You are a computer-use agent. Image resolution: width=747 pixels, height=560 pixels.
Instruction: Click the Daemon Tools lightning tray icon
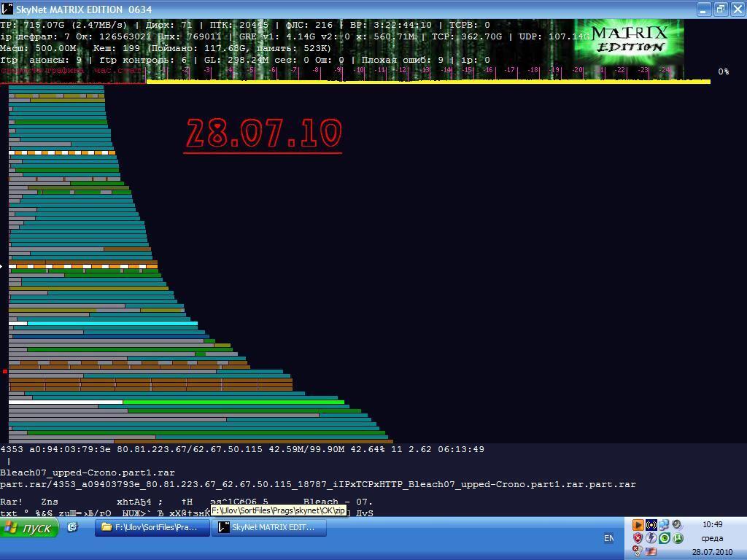(651, 538)
